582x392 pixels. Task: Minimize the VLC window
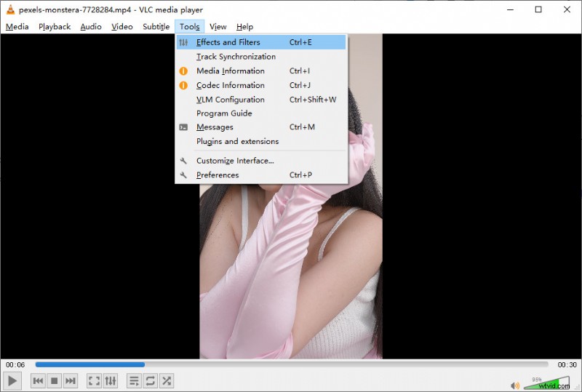pyautogui.click(x=511, y=9)
